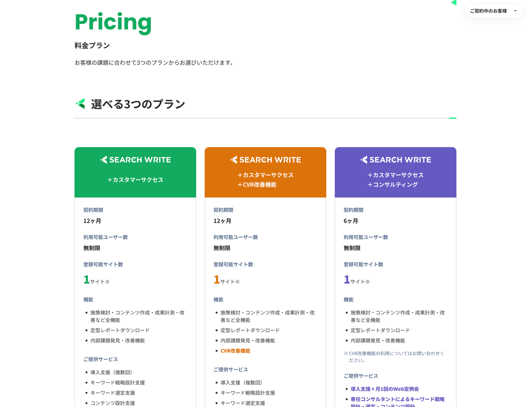
Task: Click the large Pricing heading
Action: point(113,22)
